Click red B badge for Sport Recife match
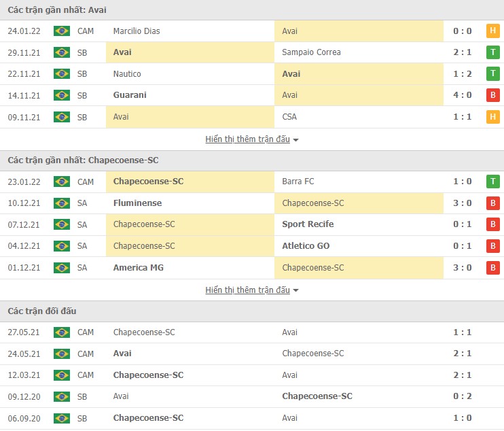Image resolution: width=504 pixels, height=431 pixels. click(x=492, y=224)
